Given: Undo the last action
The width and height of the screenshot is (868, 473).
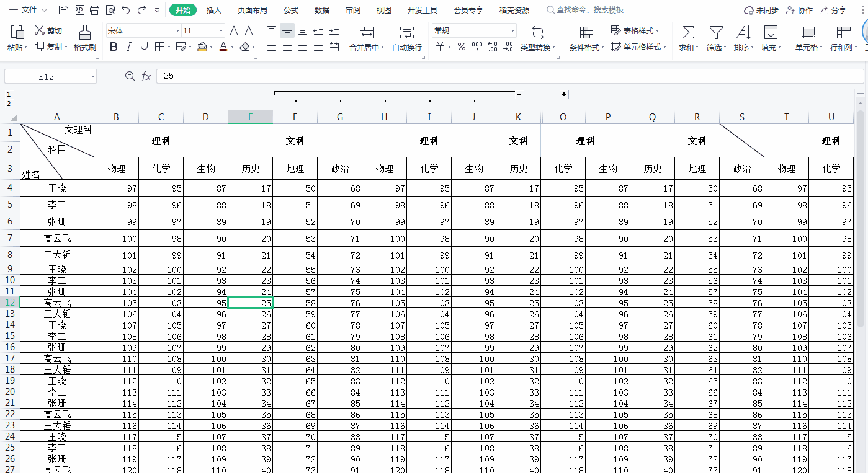Looking at the screenshot, I should point(126,10).
